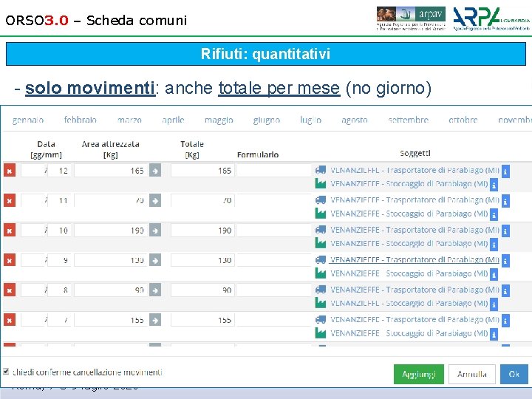Edit month field showing 11

59,200
